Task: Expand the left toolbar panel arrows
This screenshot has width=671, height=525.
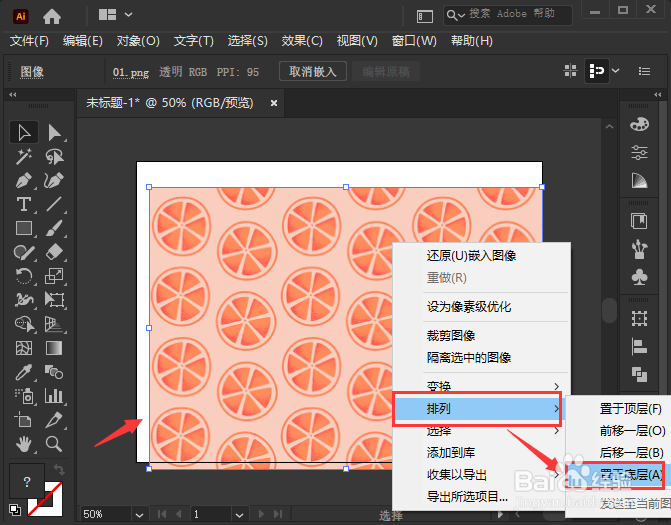Action: pos(13,95)
